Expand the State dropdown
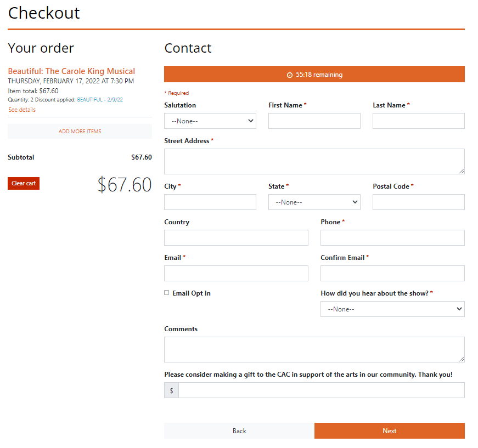478x448 pixels. tap(314, 202)
